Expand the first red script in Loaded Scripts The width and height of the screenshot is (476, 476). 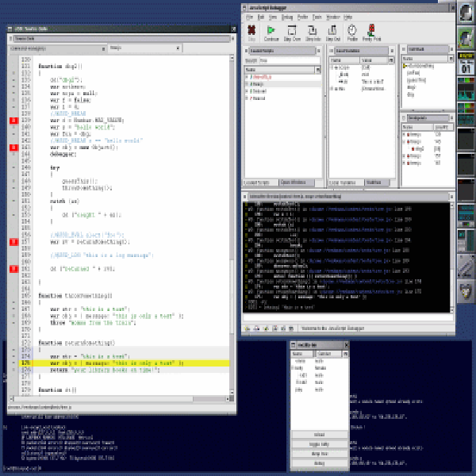coord(247,77)
